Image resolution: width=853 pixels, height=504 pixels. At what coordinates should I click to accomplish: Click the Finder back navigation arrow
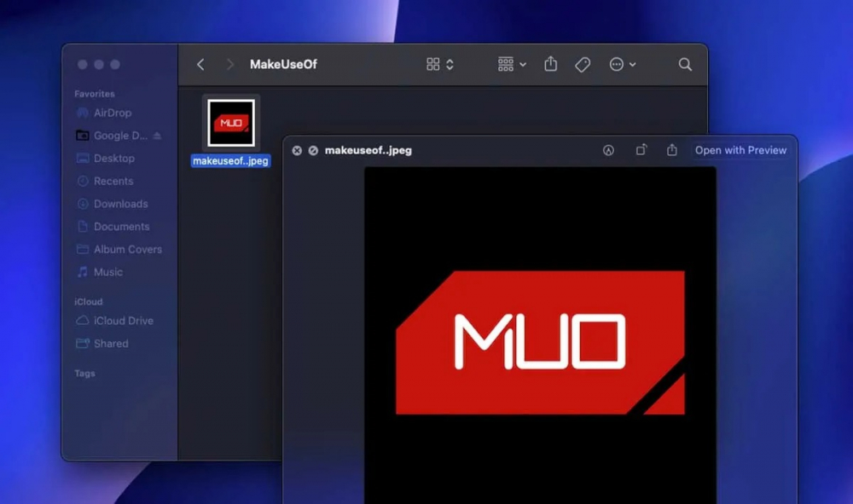(200, 65)
